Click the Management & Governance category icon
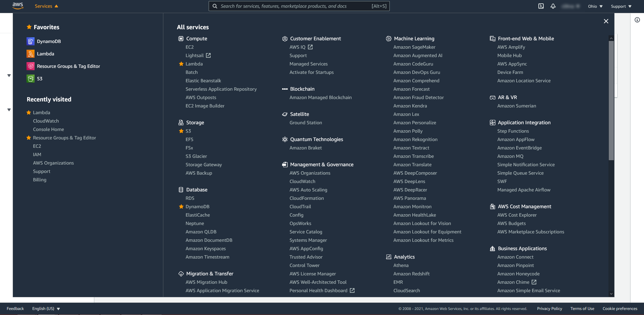Image resolution: width=644 pixels, height=315 pixels. tap(285, 165)
